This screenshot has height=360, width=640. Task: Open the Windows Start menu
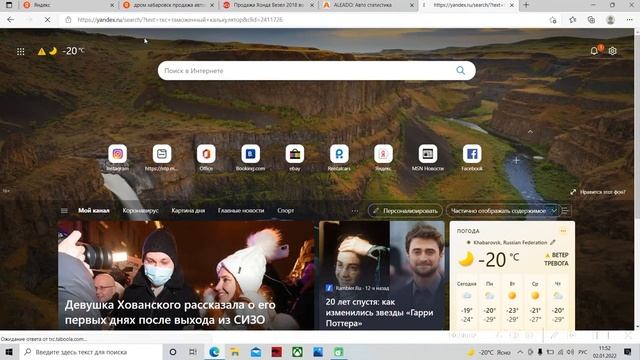9,352
